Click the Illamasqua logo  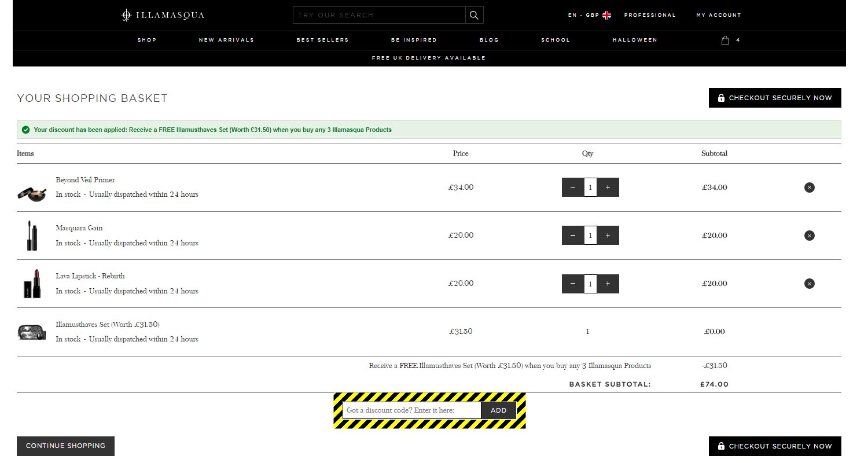(x=163, y=15)
